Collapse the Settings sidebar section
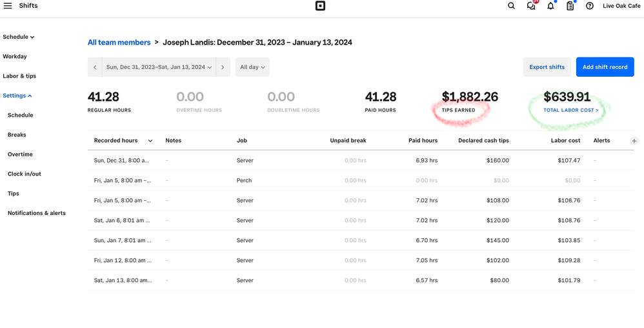 coord(17,96)
